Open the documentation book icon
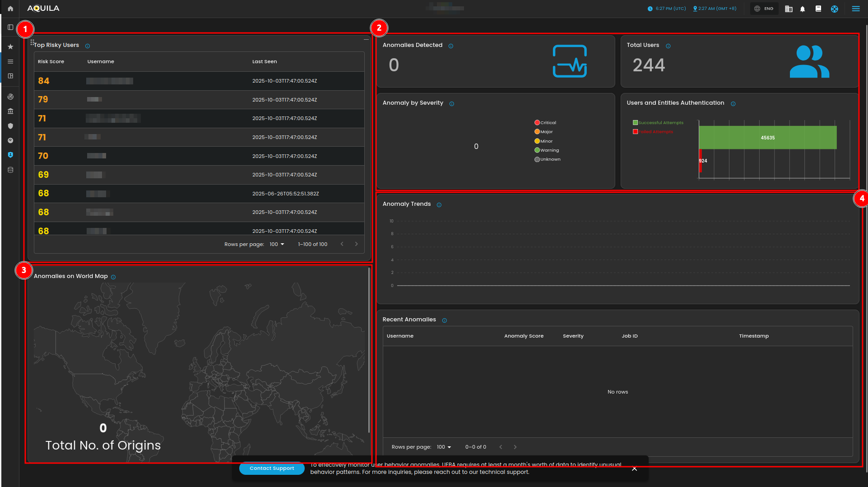Image resolution: width=868 pixels, height=487 pixels. [x=818, y=9]
